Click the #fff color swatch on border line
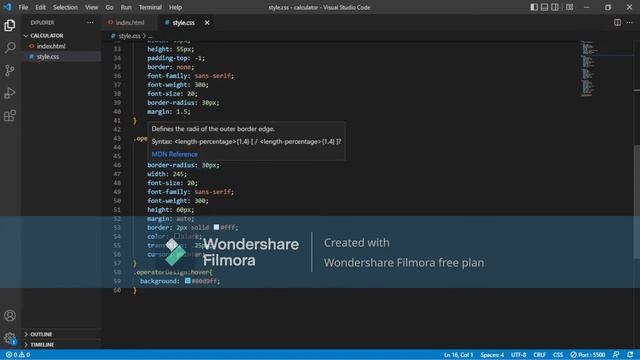Screen dimensions: 640x360 click(x=216, y=227)
